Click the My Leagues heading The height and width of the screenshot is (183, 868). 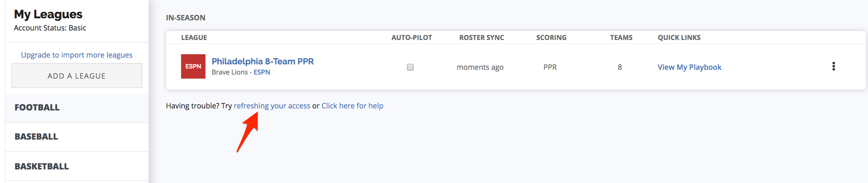click(48, 14)
